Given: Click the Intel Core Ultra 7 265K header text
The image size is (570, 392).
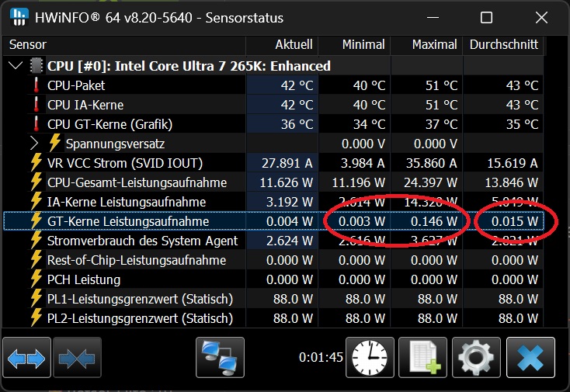Looking at the screenshot, I should point(189,66).
